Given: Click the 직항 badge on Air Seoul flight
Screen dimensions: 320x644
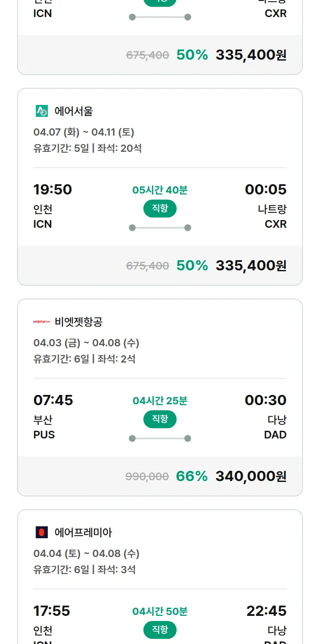Looking at the screenshot, I should point(160,209).
